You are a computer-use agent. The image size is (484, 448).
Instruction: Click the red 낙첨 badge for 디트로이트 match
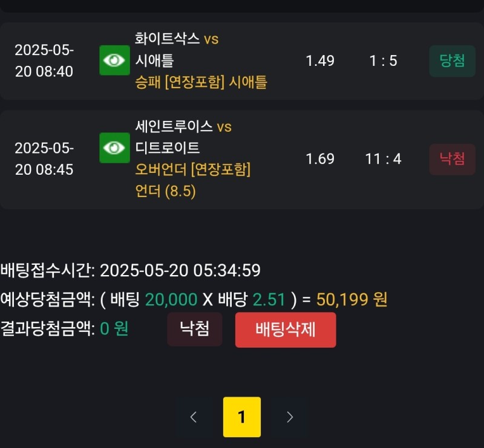452,159
